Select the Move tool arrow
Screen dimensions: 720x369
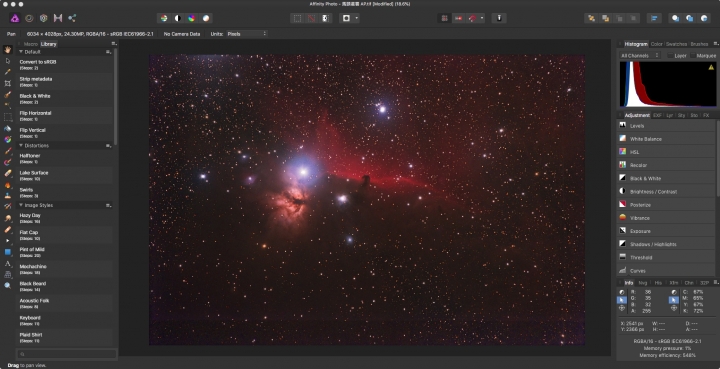(8, 61)
